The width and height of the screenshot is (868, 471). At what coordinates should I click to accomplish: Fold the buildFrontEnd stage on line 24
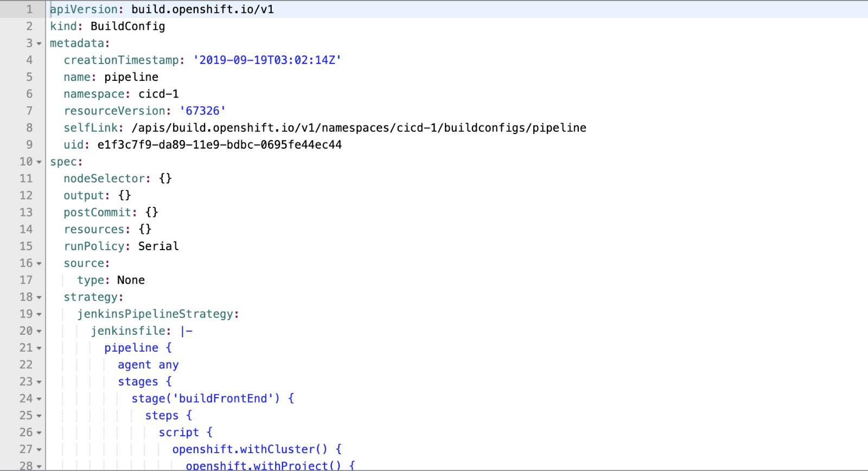(x=39, y=399)
